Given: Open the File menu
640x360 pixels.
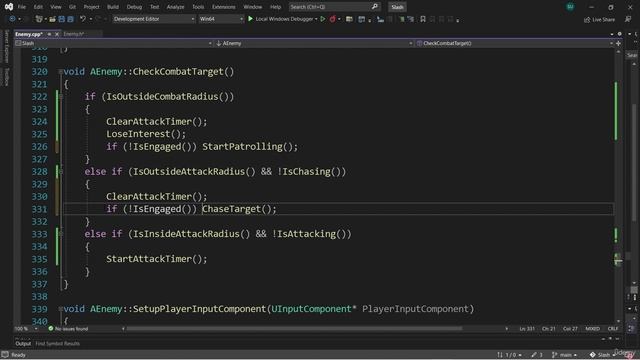Looking at the screenshot, I should [x=22, y=7].
